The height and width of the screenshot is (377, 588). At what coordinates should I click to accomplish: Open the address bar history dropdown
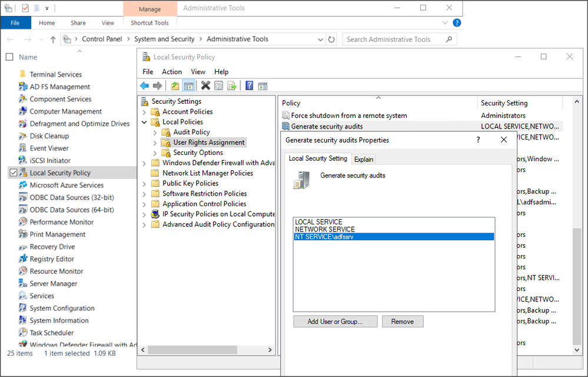tap(320, 39)
